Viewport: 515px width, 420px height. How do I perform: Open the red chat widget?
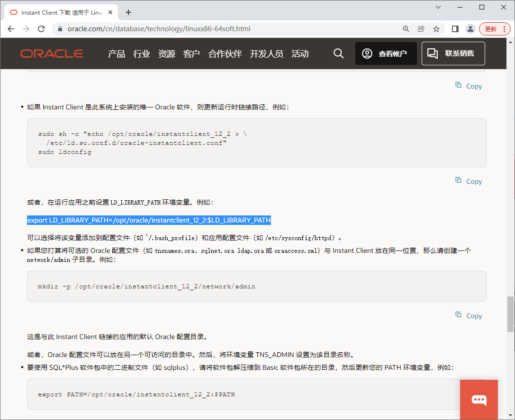(479, 400)
